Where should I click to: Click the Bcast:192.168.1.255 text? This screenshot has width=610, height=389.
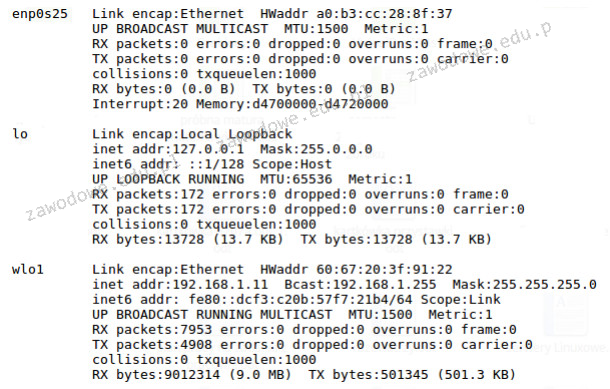[360, 284]
